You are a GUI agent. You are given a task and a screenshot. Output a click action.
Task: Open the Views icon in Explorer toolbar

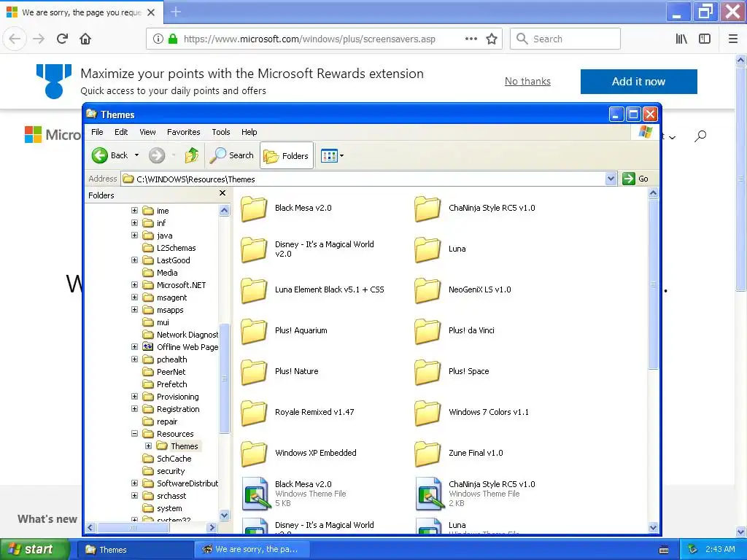pos(329,156)
